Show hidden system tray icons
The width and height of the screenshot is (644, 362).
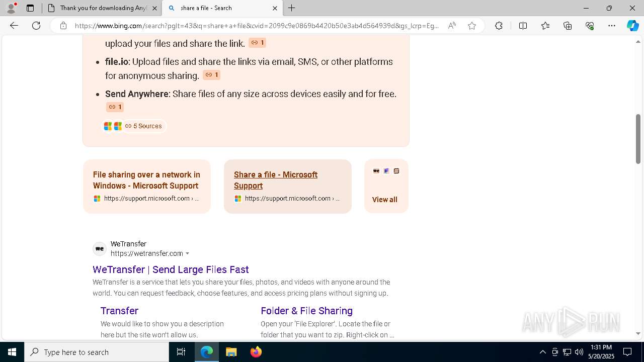(542, 352)
